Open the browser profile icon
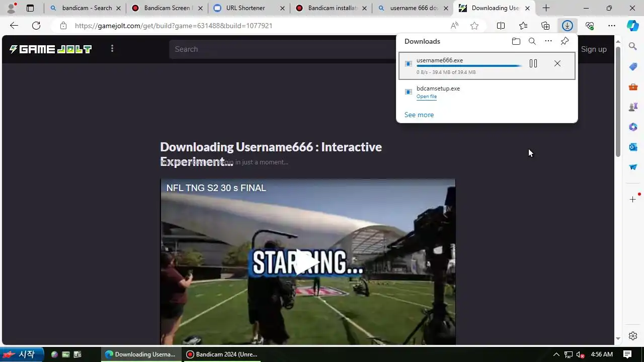 [11, 8]
